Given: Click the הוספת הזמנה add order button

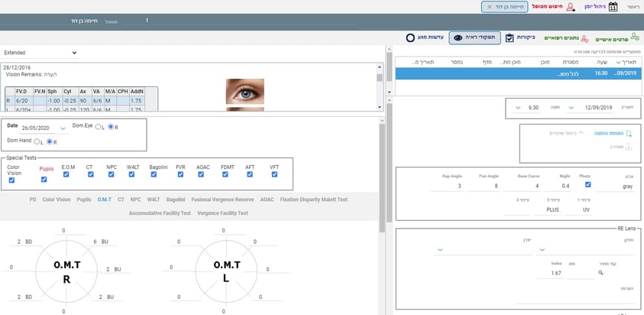Looking at the screenshot, I should [x=609, y=134].
